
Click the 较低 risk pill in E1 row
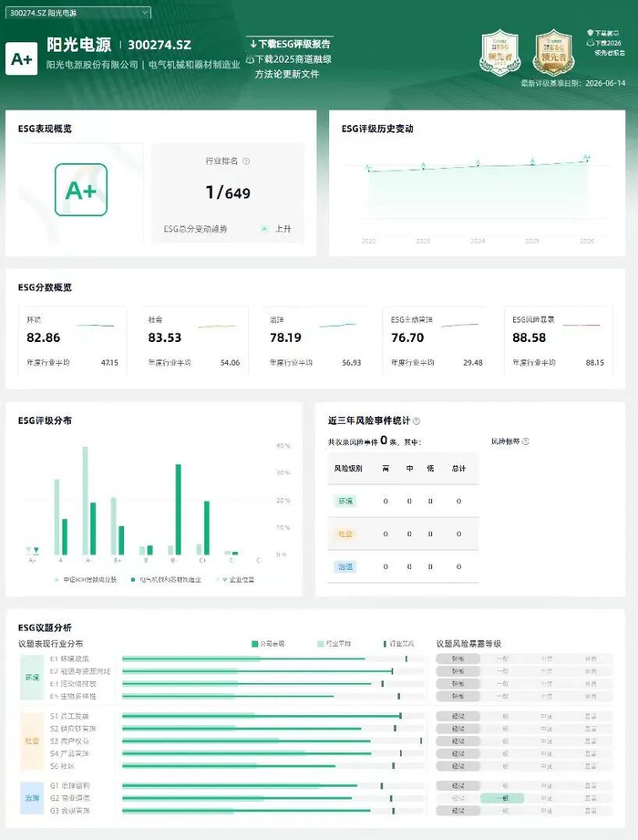pos(458,659)
